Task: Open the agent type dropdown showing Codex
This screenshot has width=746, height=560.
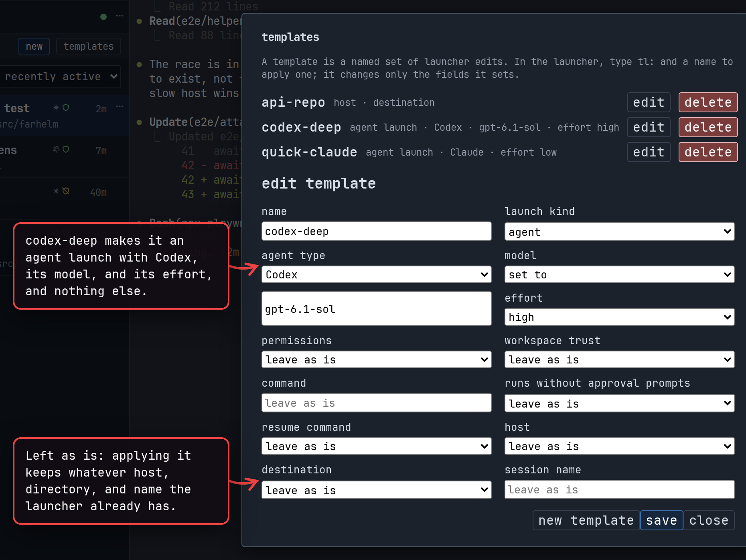Action: [376, 274]
